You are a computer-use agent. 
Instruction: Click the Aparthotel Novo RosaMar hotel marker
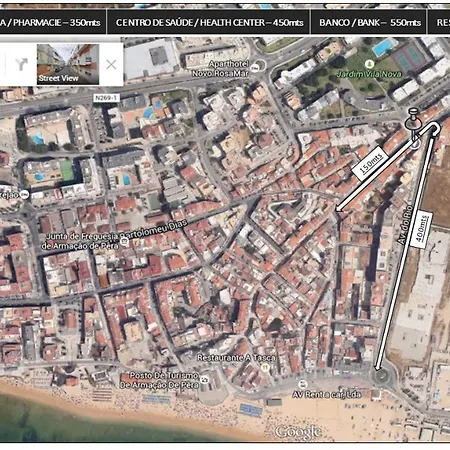pos(255,68)
